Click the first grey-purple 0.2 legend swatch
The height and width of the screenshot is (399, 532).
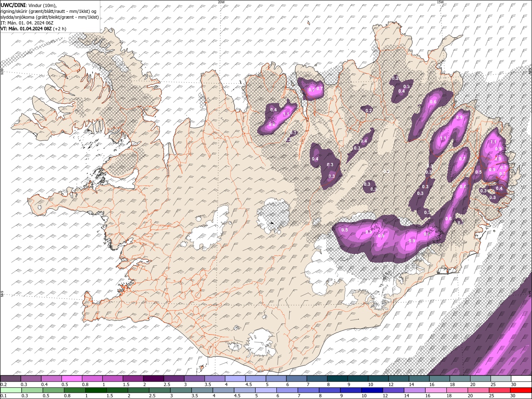click(10, 379)
